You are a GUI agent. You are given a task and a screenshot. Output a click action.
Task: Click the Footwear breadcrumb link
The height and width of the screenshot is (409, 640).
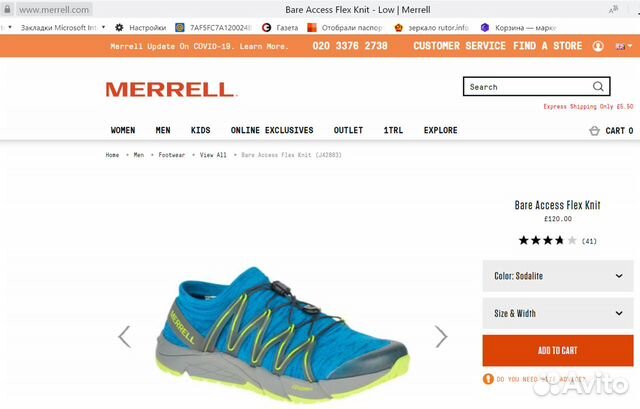click(171, 155)
